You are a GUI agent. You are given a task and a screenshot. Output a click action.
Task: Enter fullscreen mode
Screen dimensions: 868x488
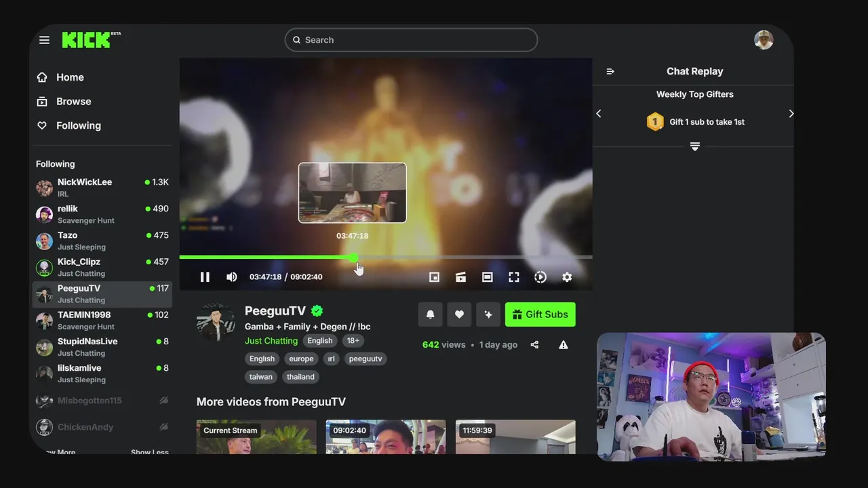coord(514,277)
